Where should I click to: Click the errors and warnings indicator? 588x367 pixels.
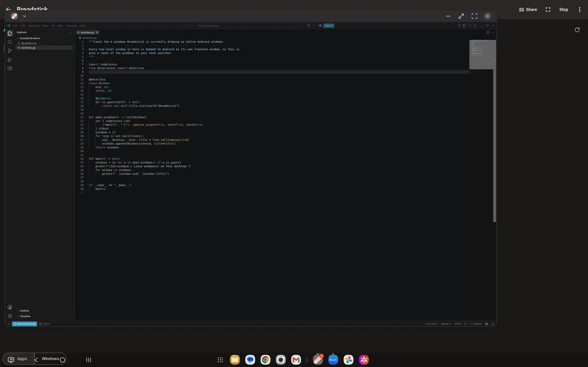[44, 324]
